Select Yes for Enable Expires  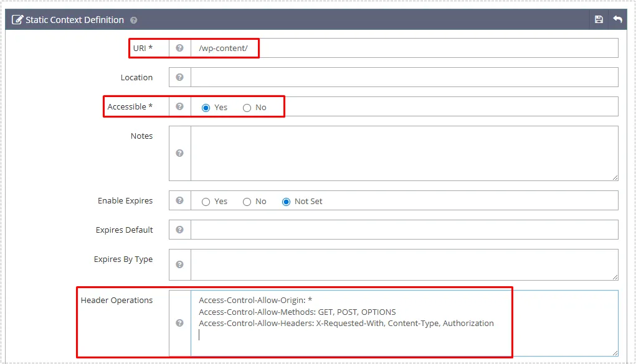[x=206, y=201]
